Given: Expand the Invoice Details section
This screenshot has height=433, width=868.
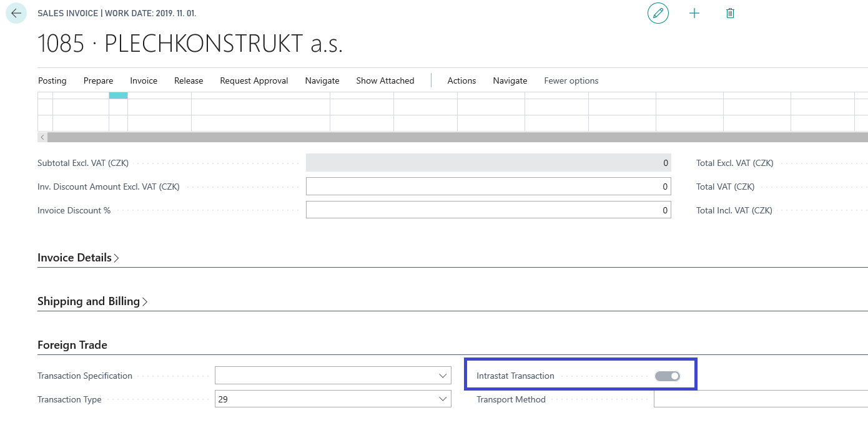Looking at the screenshot, I should [78, 258].
